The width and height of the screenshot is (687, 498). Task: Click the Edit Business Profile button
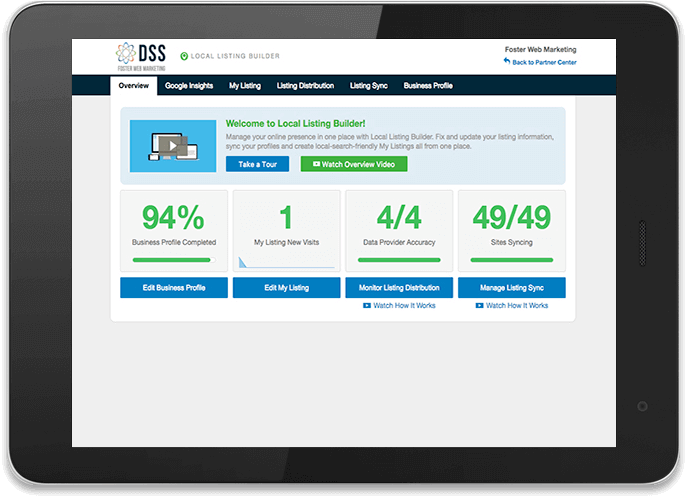[173, 288]
